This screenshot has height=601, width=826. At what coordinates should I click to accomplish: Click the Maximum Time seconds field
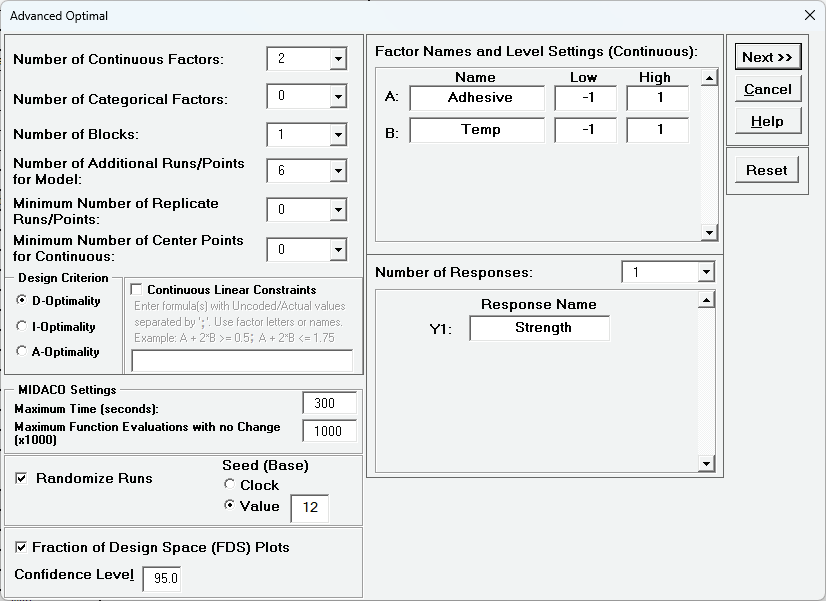(329, 403)
